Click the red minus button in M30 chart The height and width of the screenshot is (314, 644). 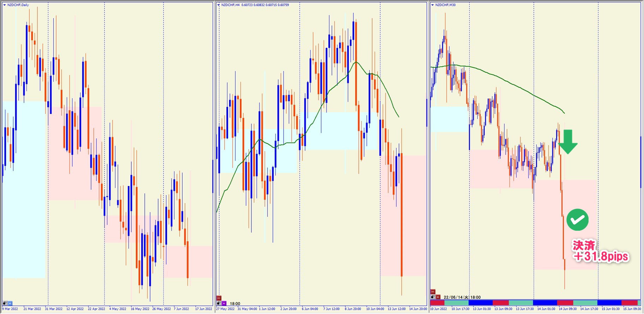pyautogui.click(x=433, y=292)
